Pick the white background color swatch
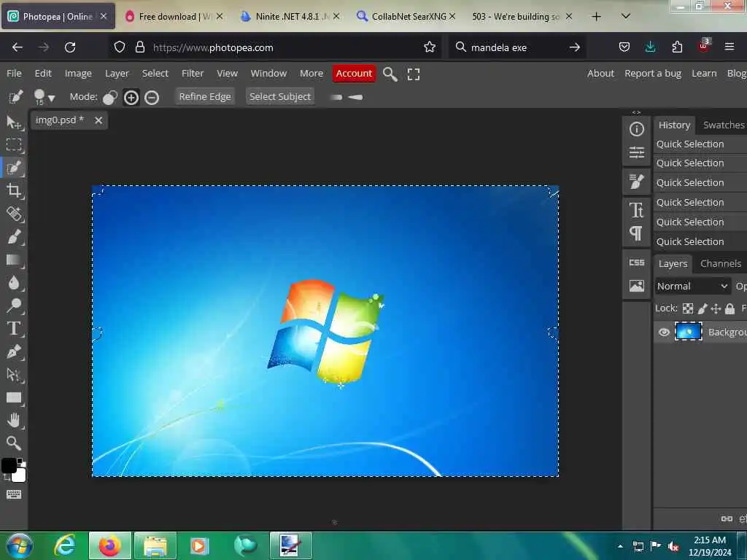Viewport: 747px width, 560px height. (20, 475)
